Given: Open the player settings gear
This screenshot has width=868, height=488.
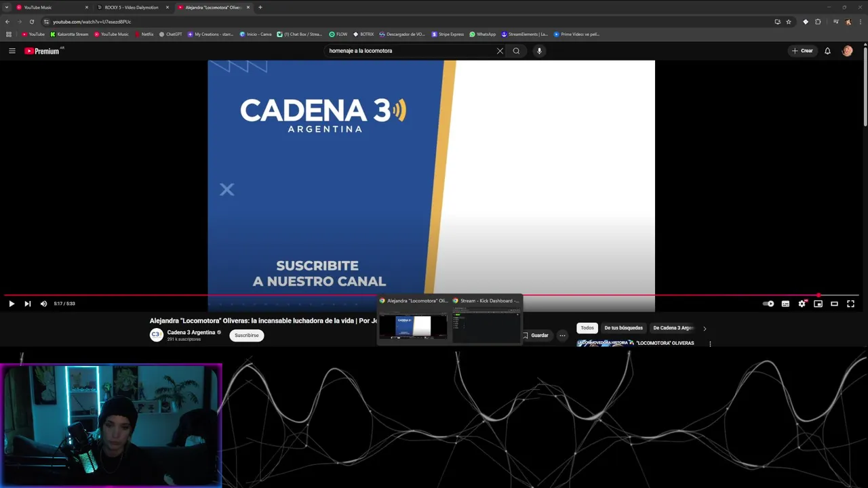Looking at the screenshot, I should click(x=802, y=304).
